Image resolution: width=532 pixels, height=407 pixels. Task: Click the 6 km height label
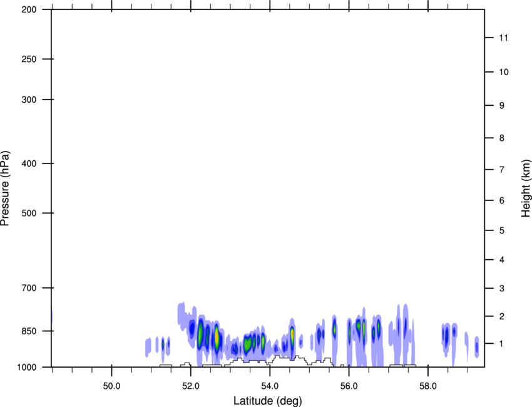tap(502, 200)
